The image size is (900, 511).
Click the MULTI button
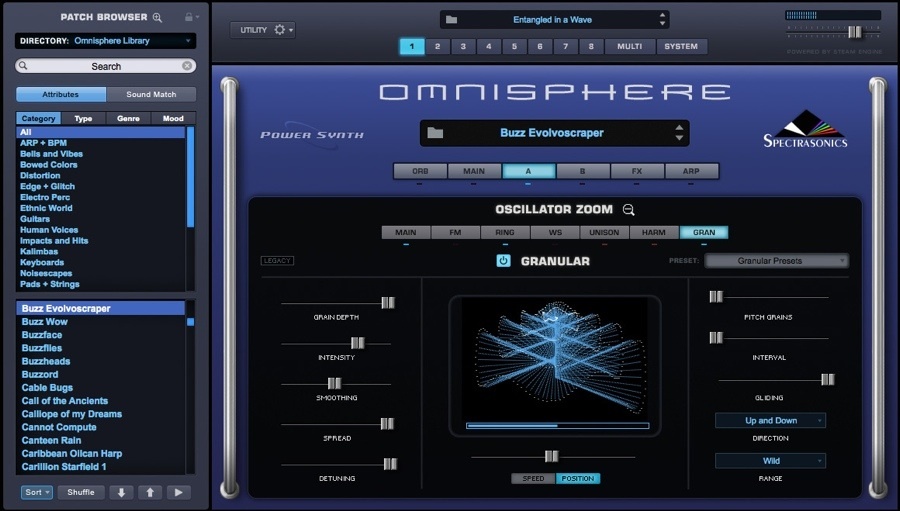(630, 47)
